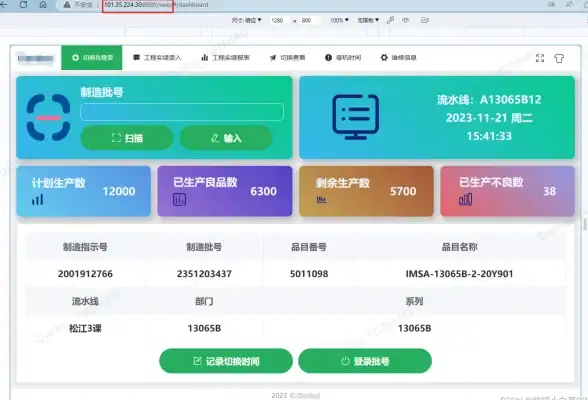Image resolution: width=588 pixels, height=400 pixels.
Task: Click the address bar URL ending in /dashboard
Action: pyautogui.click(x=156, y=5)
